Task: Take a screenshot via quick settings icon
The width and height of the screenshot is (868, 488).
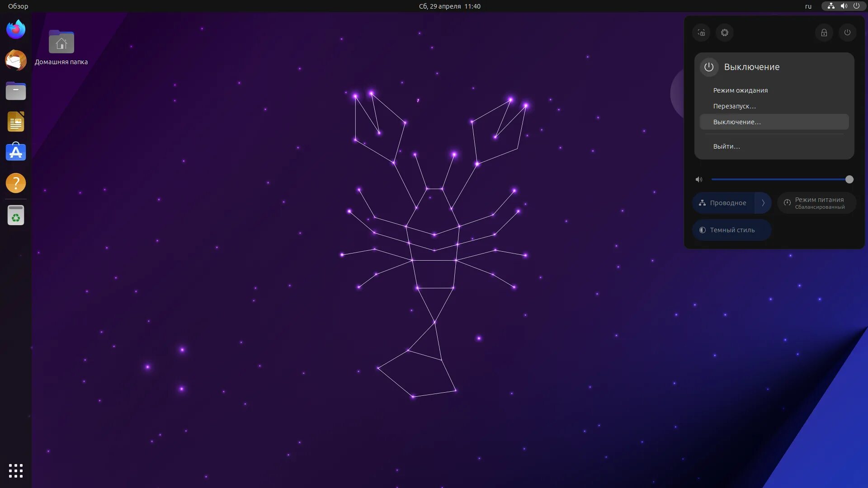Action: (x=701, y=33)
